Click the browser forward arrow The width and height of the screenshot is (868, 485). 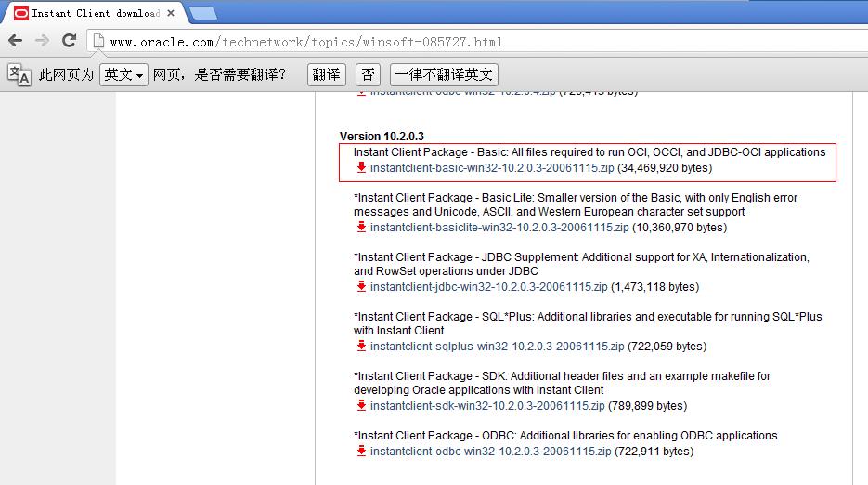click(x=42, y=41)
